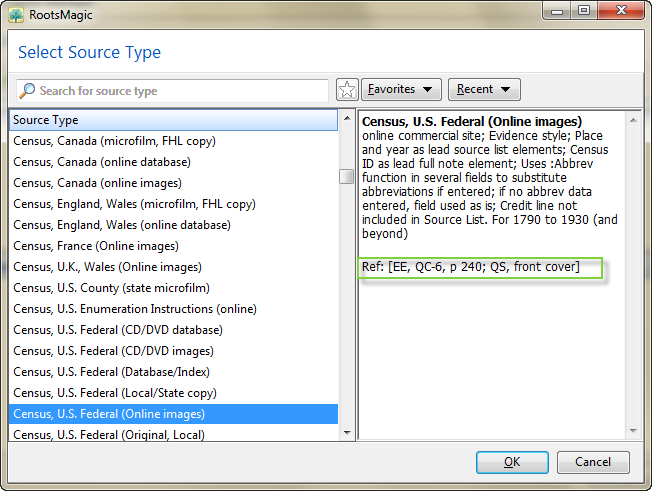This screenshot has width=652, height=491.
Task: Choose Census, U.S. Federal (CD/DVD database)
Action: (x=173, y=330)
